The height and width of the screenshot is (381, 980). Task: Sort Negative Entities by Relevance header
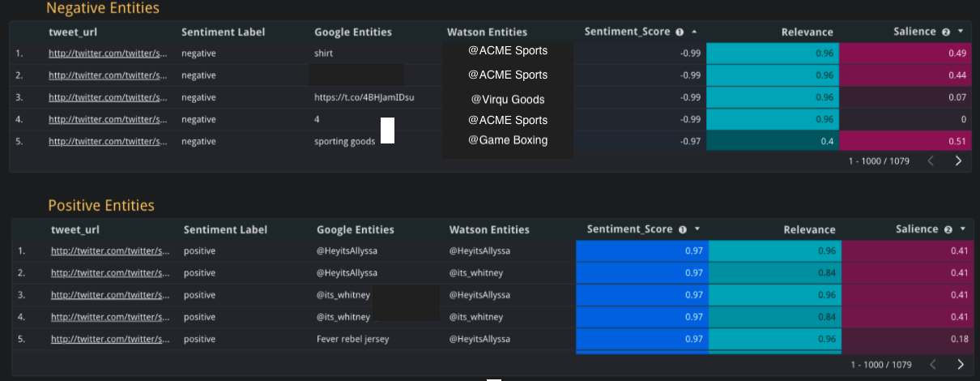point(807,32)
